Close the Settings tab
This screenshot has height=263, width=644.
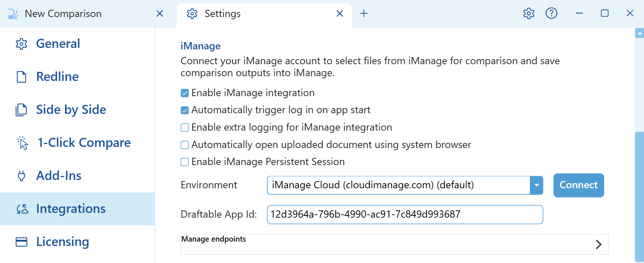(339, 13)
